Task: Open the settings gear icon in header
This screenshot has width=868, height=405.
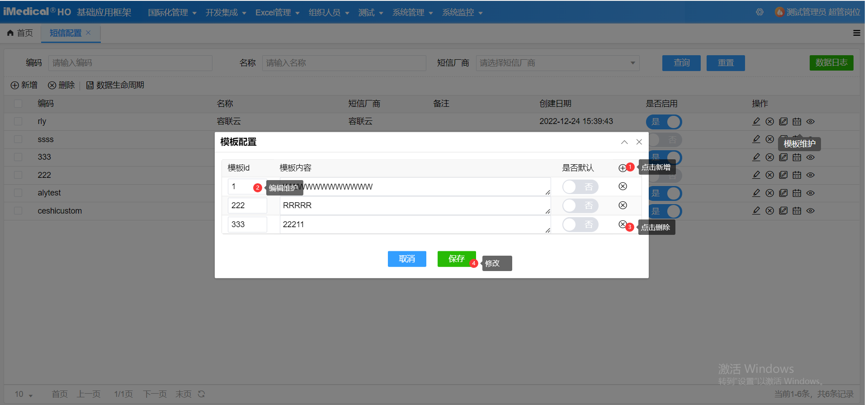Action: pos(759,12)
